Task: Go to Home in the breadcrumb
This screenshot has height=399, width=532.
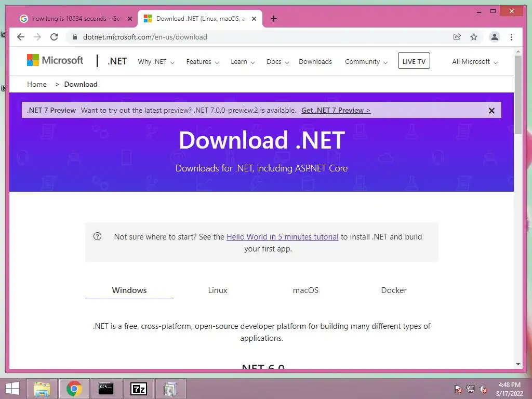Action: pyautogui.click(x=37, y=85)
